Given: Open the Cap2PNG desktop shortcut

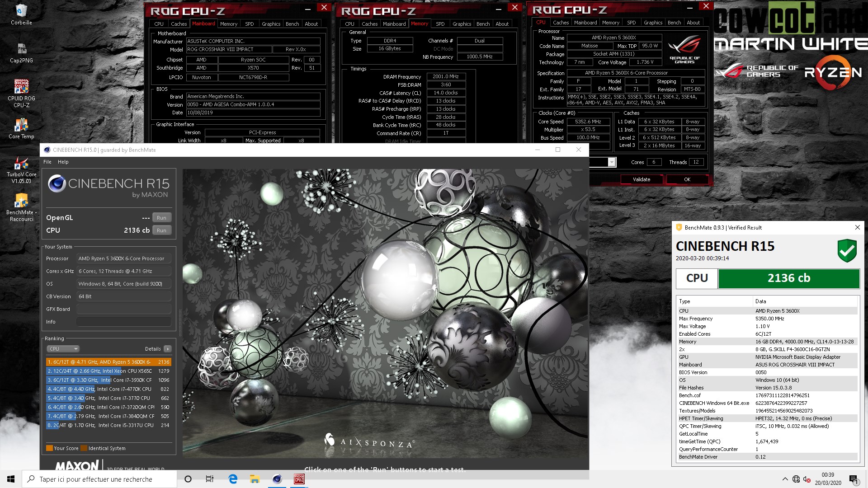Looking at the screenshot, I should 21,52.
